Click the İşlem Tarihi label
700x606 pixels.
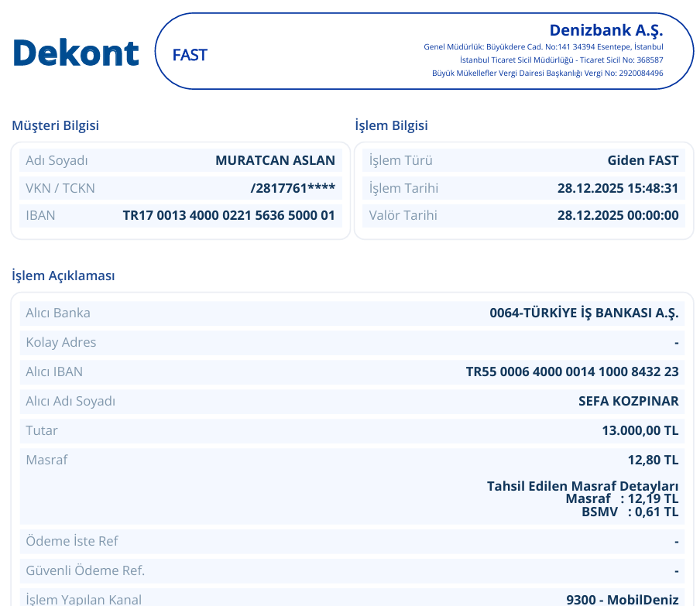pyautogui.click(x=403, y=188)
